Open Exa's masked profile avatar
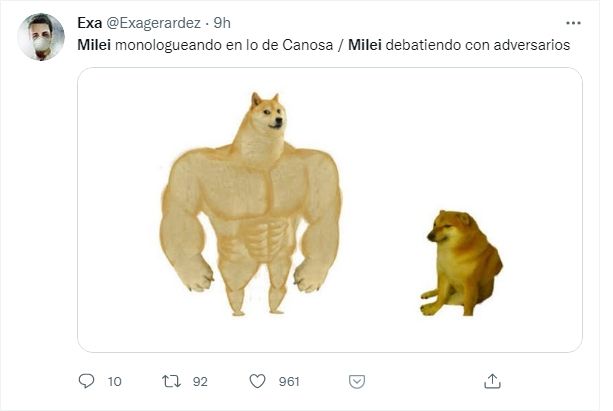The width and height of the screenshot is (613, 411). [x=41, y=37]
